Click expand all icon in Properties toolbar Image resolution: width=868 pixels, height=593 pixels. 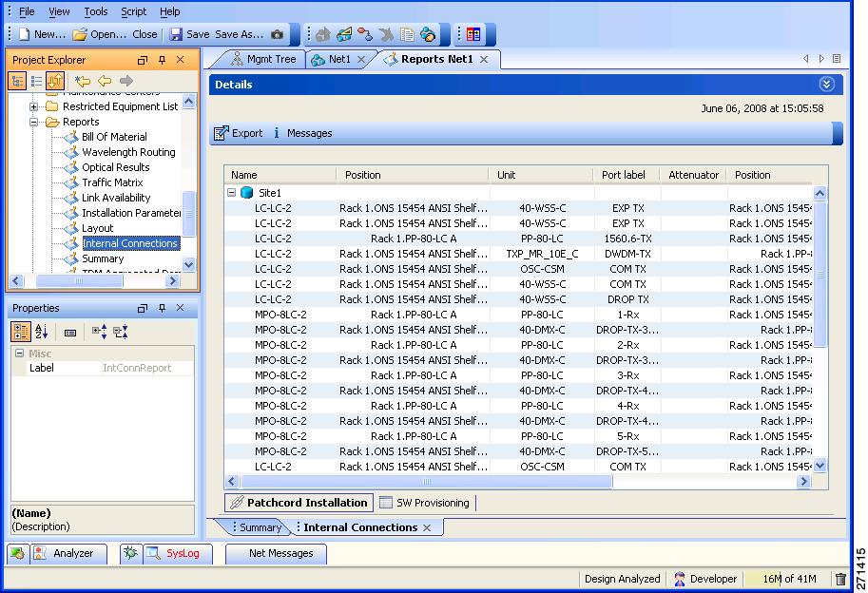100,332
